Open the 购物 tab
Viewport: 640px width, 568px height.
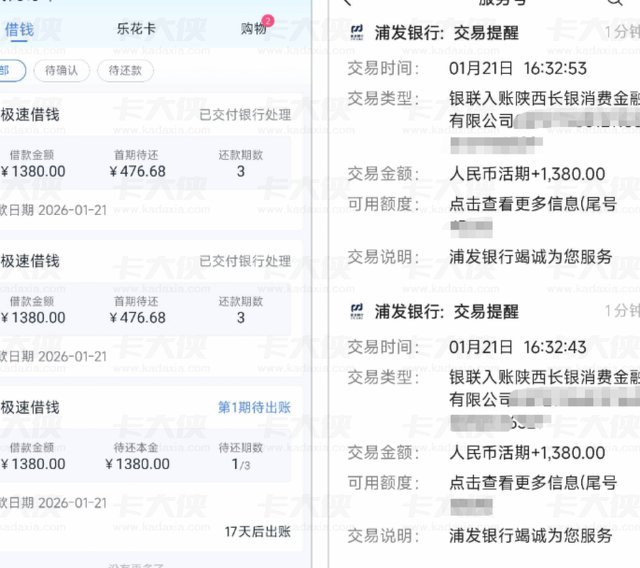pos(253,29)
